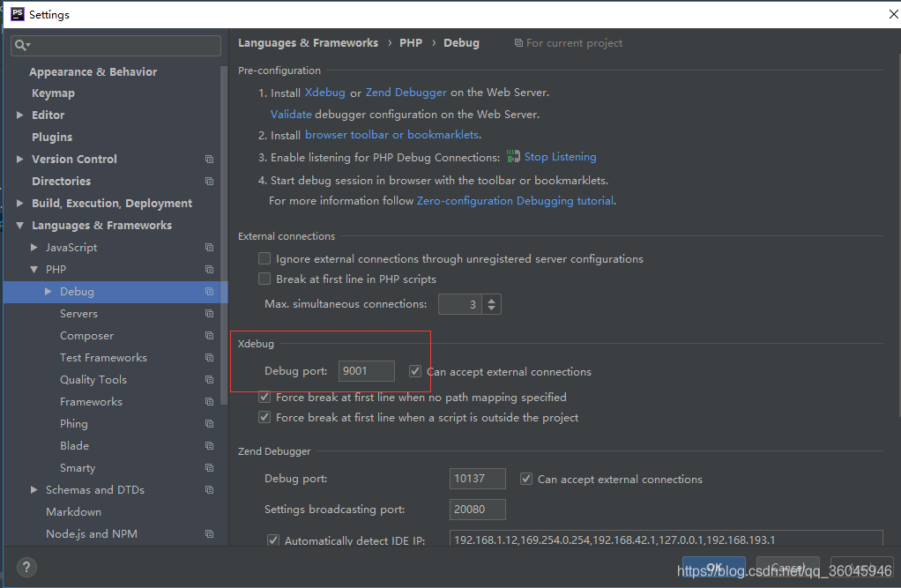Click the magnifier icon in the search field
The width and height of the screenshot is (901, 588).
tap(21, 43)
